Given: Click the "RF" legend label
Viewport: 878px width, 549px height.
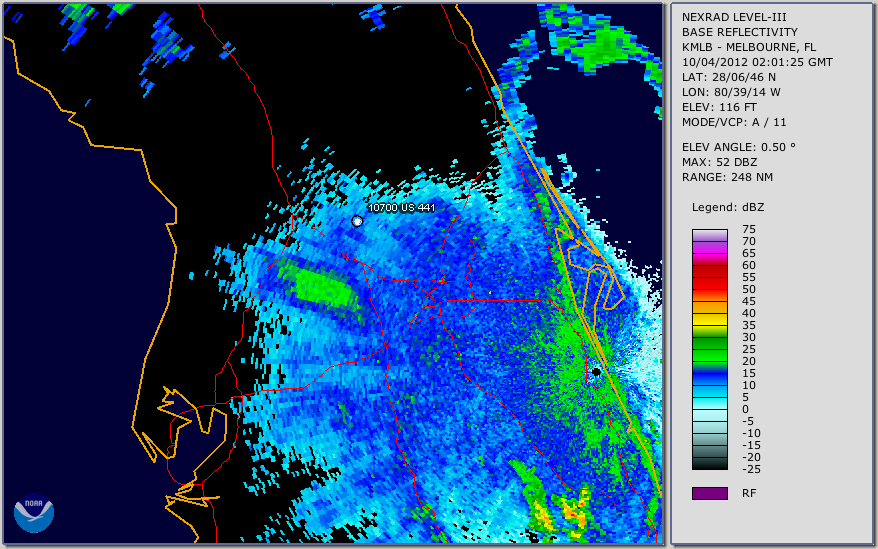Looking at the screenshot, I should [x=749, y=493].
